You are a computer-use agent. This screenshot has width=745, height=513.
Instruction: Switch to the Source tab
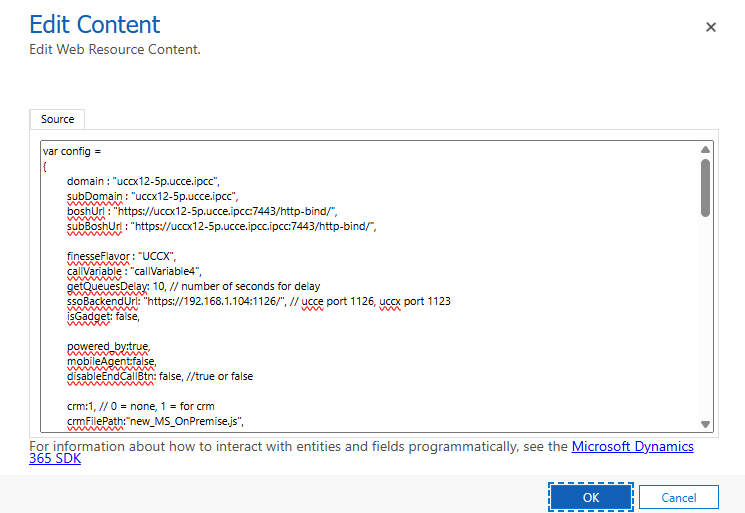click(x=57, y=119)
